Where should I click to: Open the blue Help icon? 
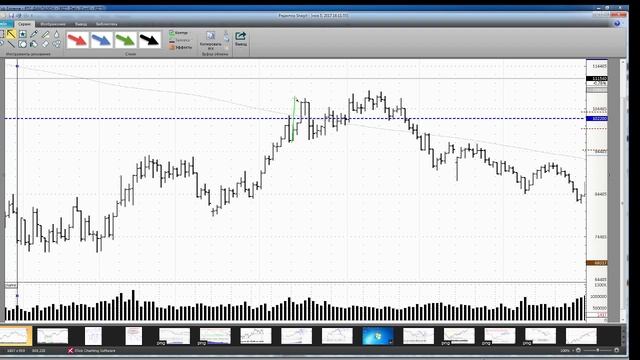617,24
